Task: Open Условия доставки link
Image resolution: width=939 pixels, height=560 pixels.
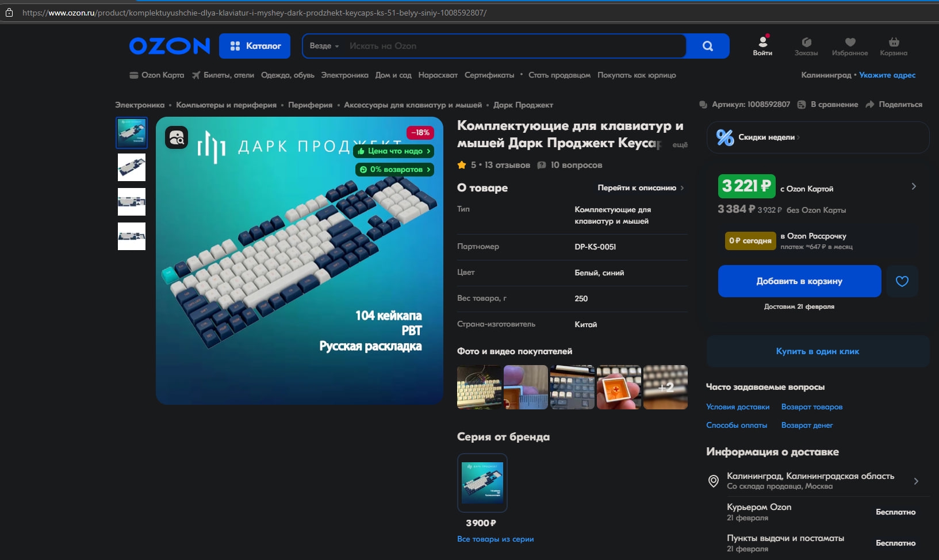Action: 738,407
